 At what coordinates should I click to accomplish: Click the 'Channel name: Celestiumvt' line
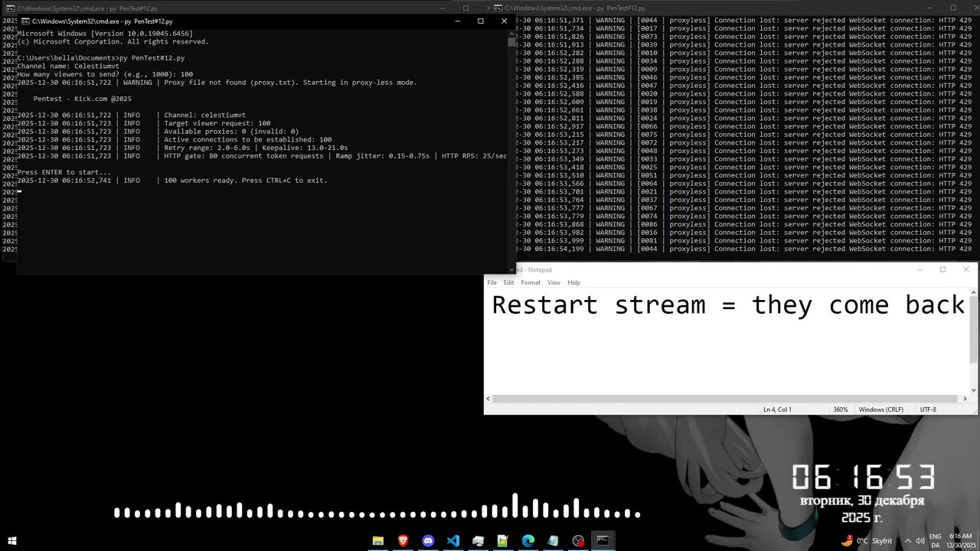click(68, 66)
